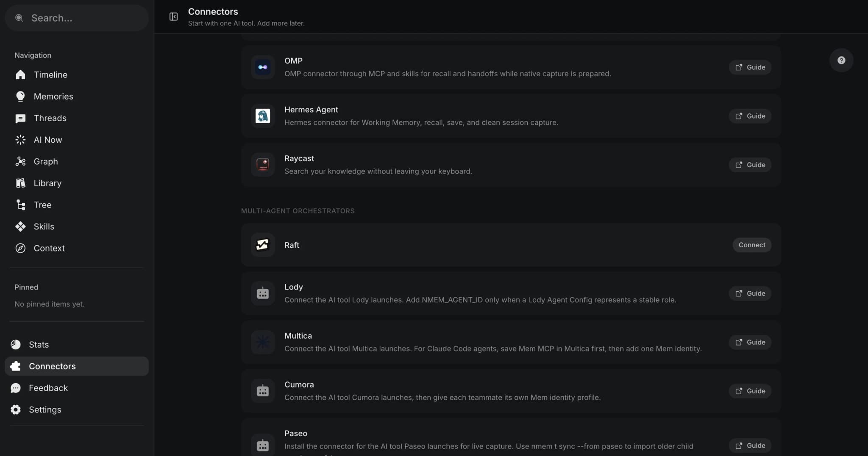Click the Context compass icon
The width and height of the screenshot is (868, 456).
click(x=20, y=248)
